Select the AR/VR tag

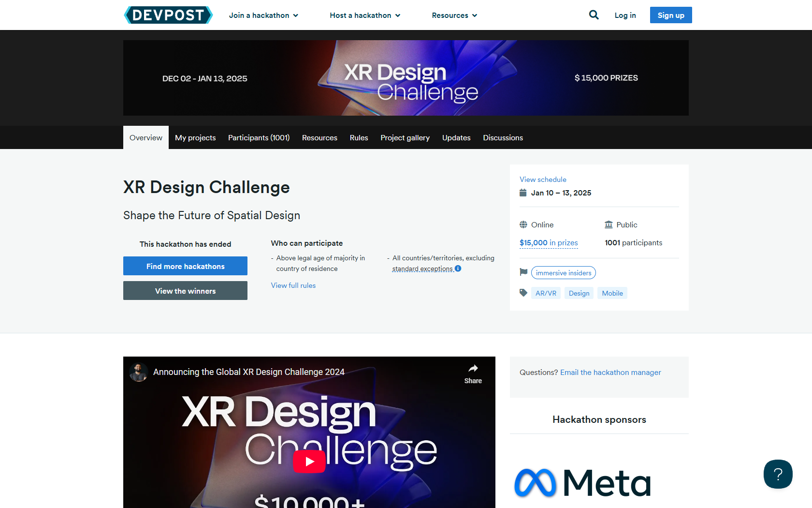tap(546, 293)
